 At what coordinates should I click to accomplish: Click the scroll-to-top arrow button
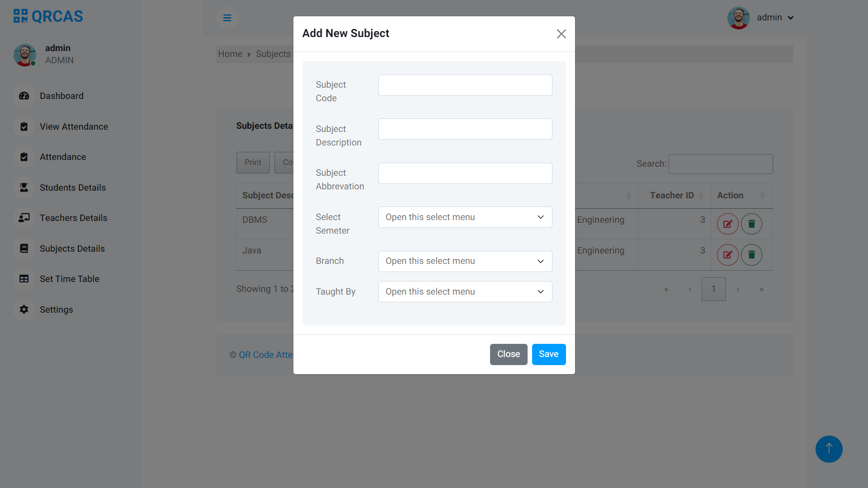tap(829, 449)
